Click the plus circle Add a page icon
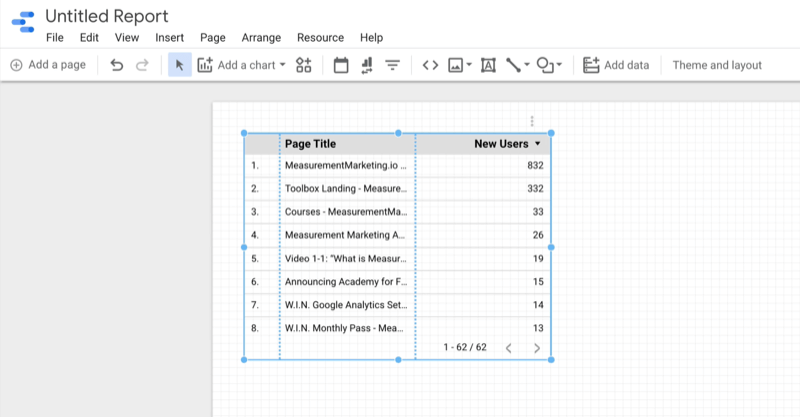 (16, 65)
